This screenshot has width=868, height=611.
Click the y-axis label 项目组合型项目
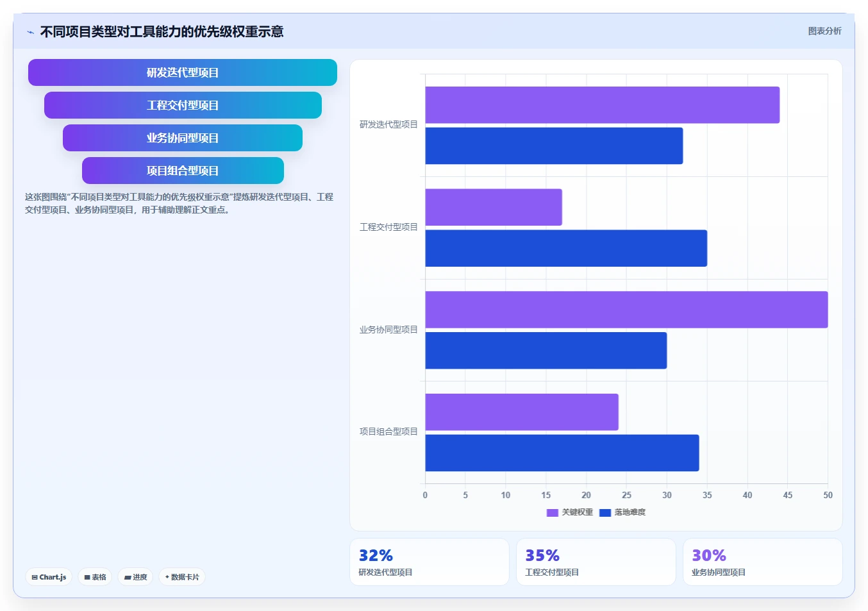coord(388,431)
